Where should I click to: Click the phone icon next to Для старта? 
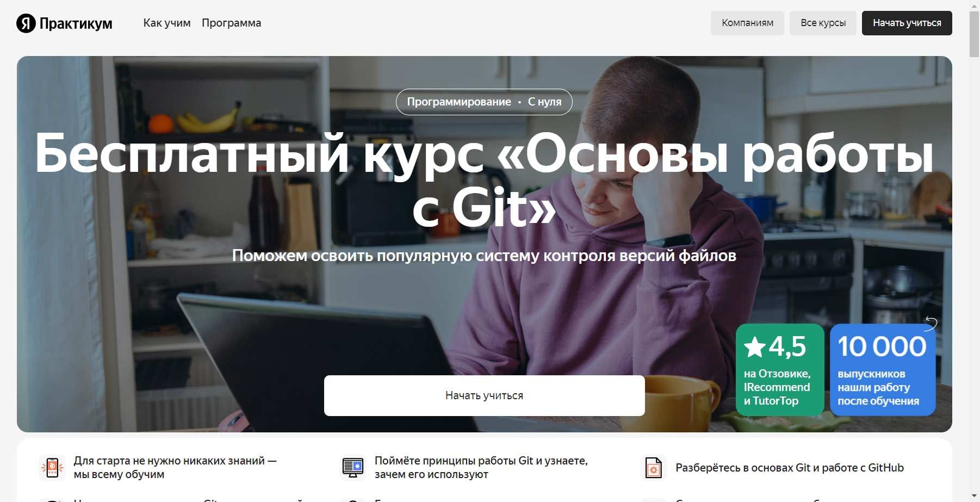click(52, 468)
